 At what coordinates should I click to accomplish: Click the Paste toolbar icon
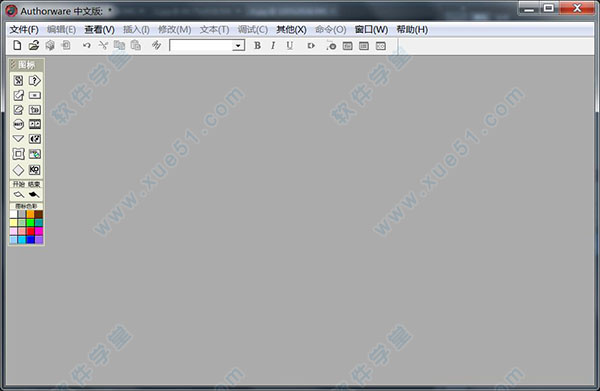pyautogui.click(x=136, y=46)
